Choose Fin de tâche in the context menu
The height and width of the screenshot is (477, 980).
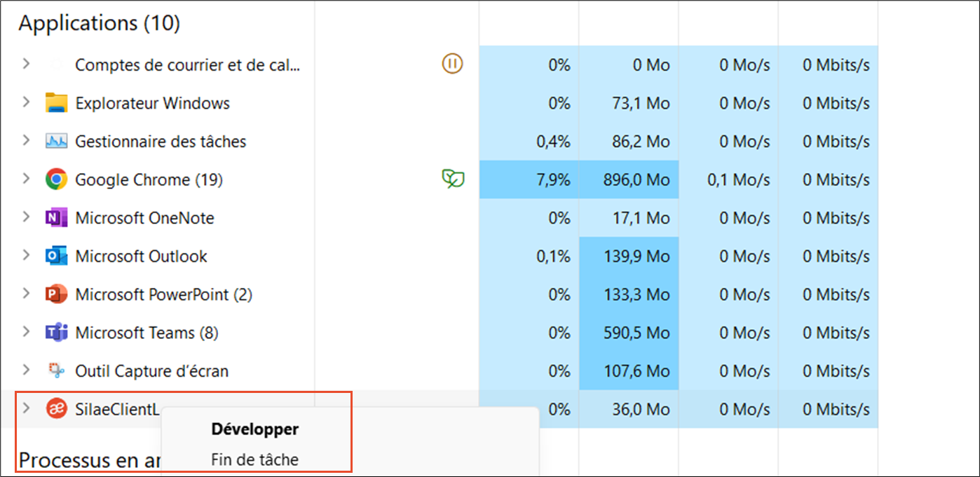254,460
